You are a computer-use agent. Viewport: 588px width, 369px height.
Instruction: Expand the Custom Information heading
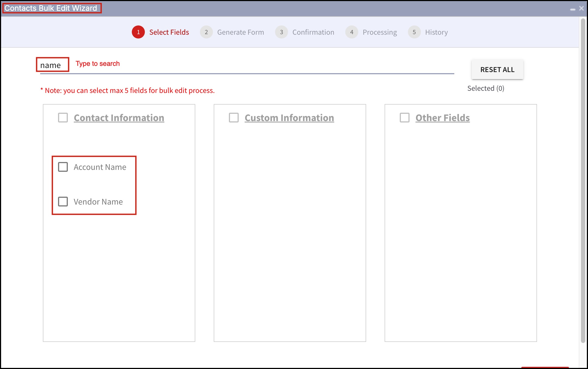289,118
